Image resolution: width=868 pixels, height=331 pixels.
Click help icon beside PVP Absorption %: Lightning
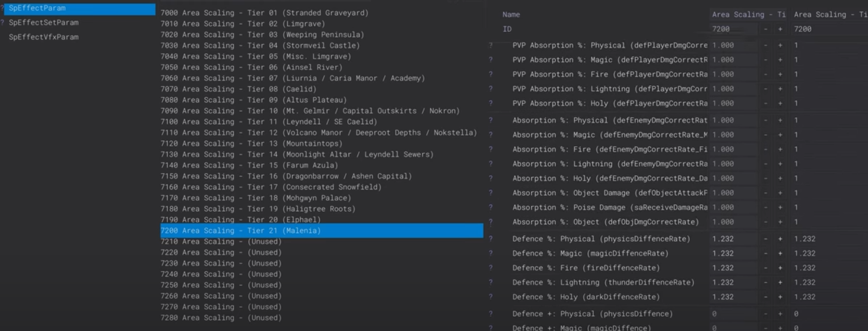click(x=491, y=89)
